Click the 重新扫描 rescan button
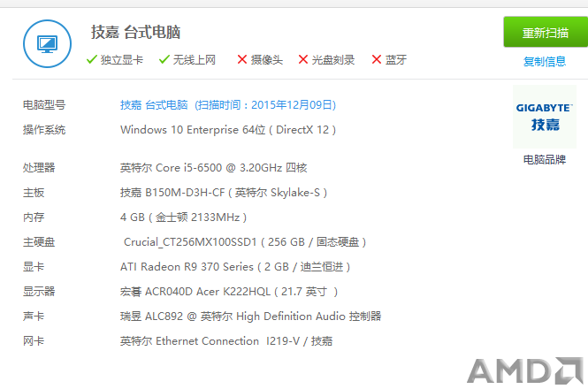The height and width of the screenshot is (389, 588). (x=546, y=32)
